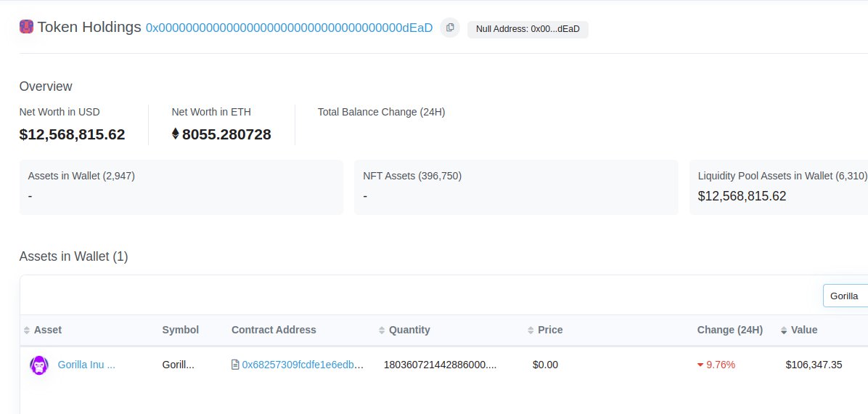Click the Total Balance Change (24H) label
868x414 pixels.
coord(382,112)
